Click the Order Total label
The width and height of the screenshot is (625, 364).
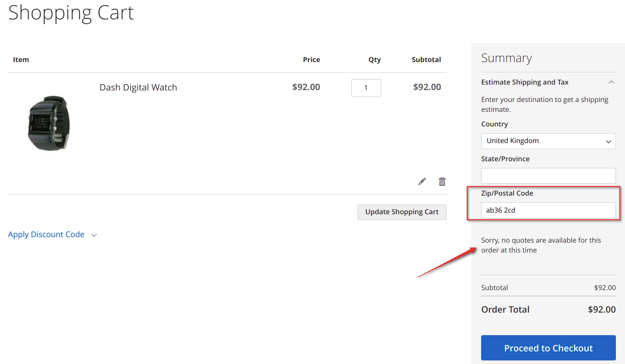pos(505,309)
